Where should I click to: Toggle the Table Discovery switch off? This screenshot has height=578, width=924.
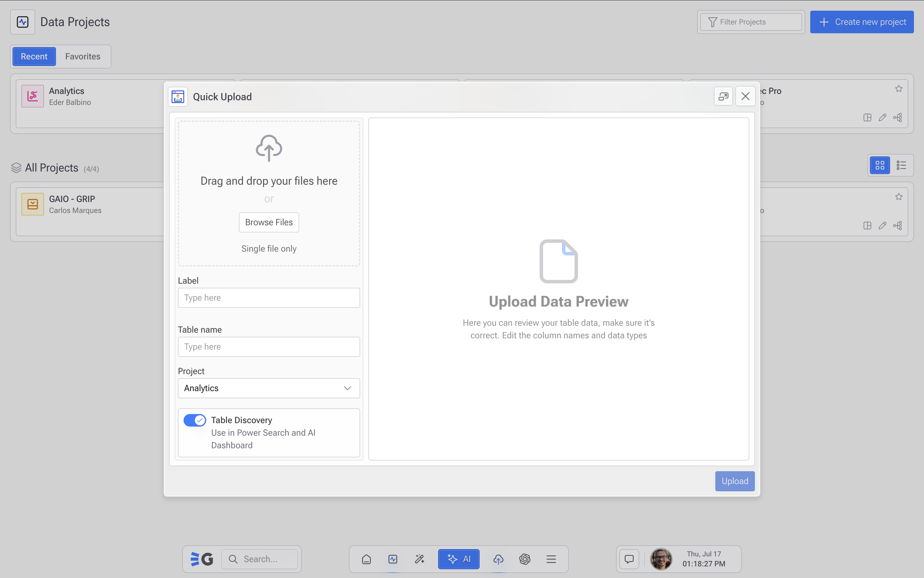(195, 420)
